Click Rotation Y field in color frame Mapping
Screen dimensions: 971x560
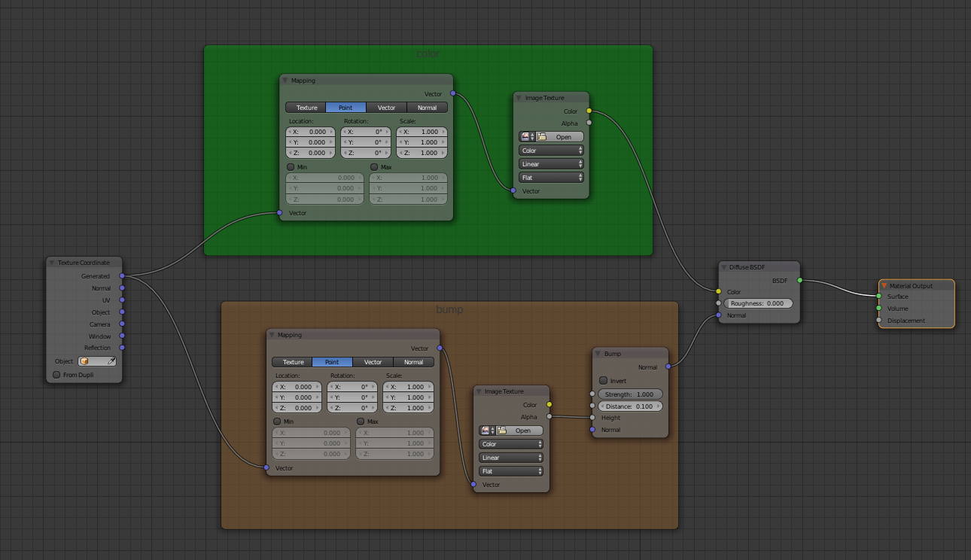click(x=366, y=142)
